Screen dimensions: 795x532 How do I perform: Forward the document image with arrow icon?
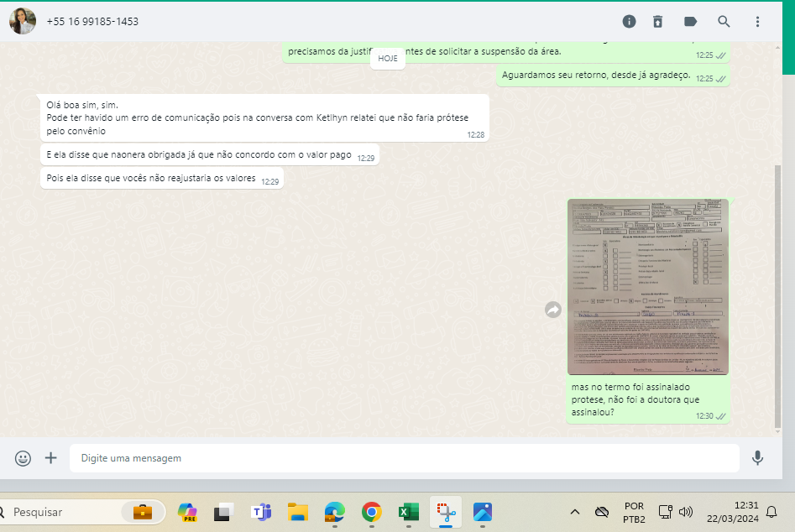pyautogui.click(x=553, y=310)
